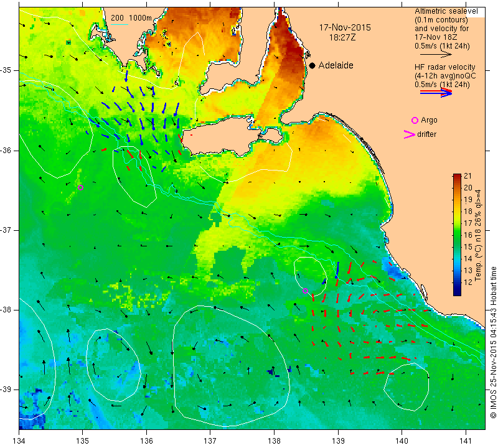
Task: Click the temperature colorbar at 12 degrees
Action: click(x=457, y=282)
